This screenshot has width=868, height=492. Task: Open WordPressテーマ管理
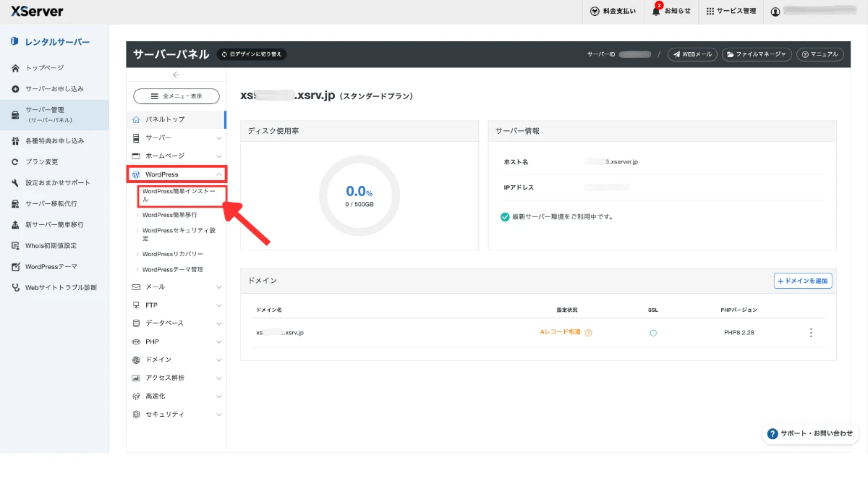[x=173, y=269]
